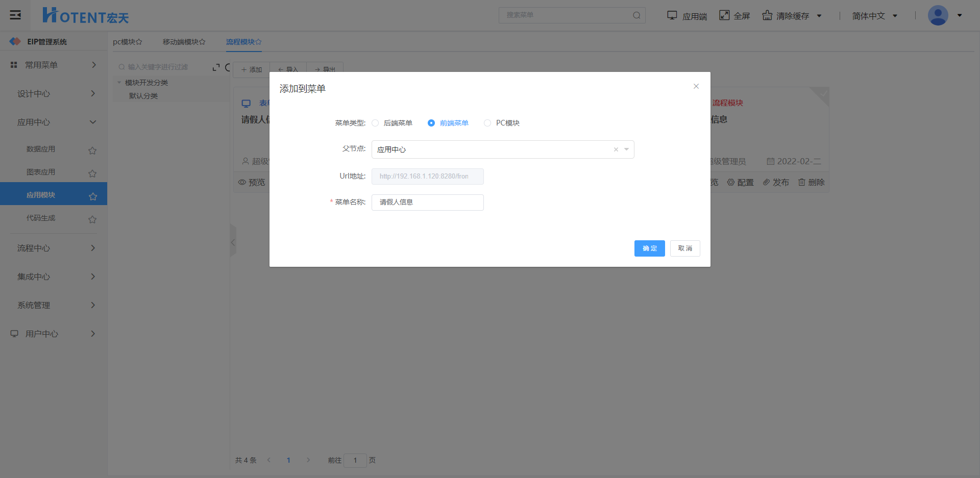Click the search magnifier icon in menu search
Image resolution: width=980 pixels, height=478 pixels.
pyautogui.click(x=636, y=15)
